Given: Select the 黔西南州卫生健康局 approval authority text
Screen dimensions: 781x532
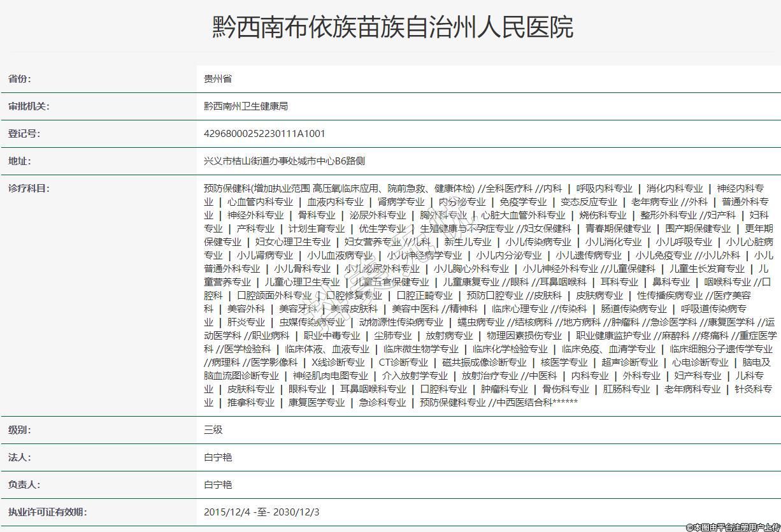Looking at the screenshot, I should tap(246, 106).
